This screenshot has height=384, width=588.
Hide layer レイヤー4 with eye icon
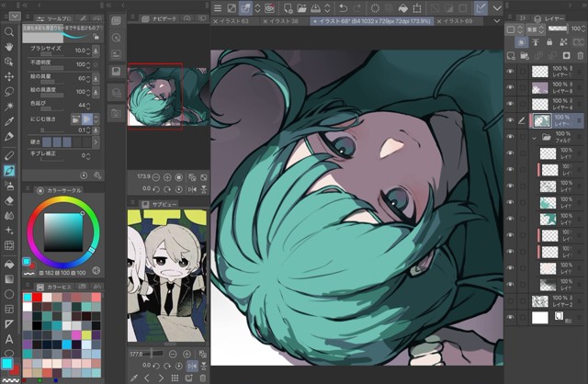(x=510, y=104)
